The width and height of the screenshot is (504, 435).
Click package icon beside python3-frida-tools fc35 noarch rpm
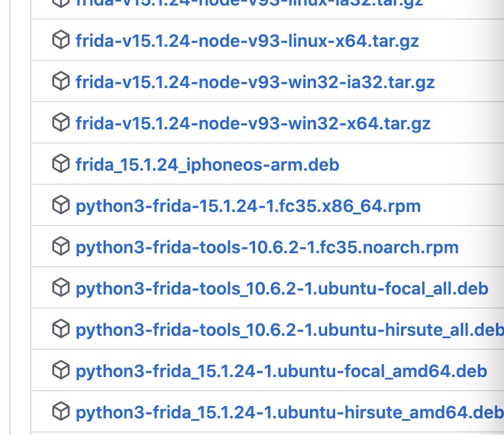(60, 247)
